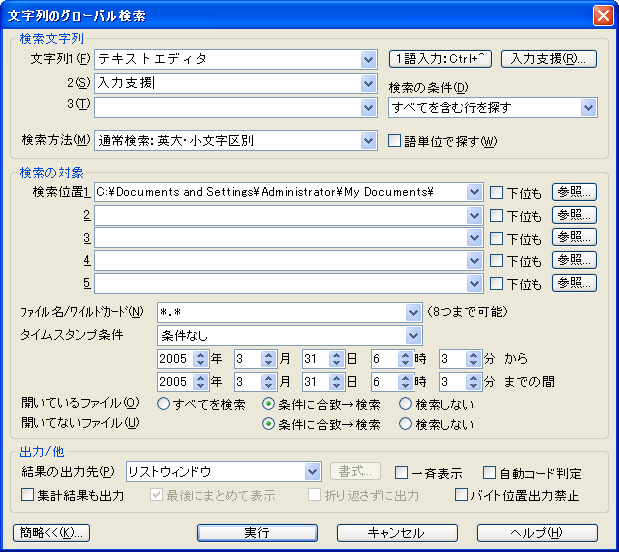Open the 文字列1 history dropdown

click(x=369, y=59)
